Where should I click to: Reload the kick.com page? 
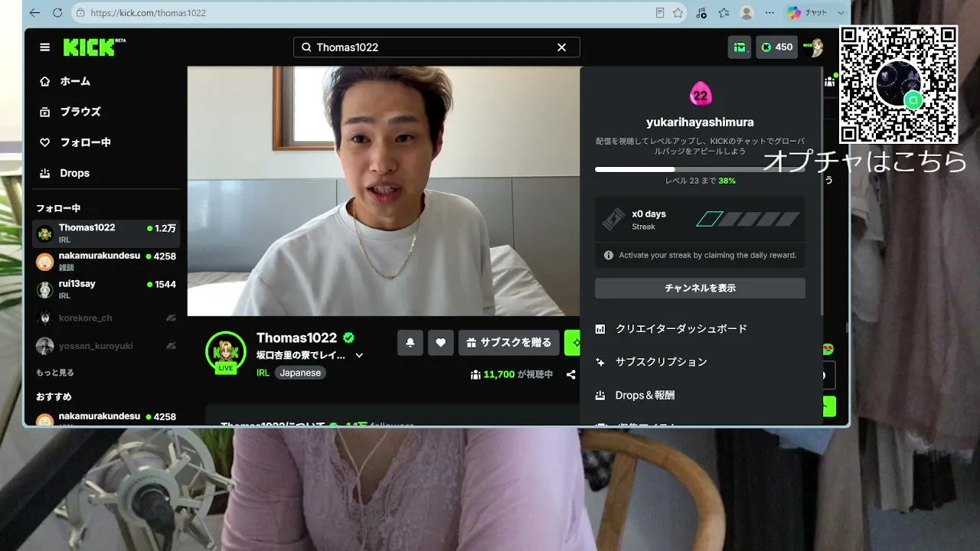[57, 13]
